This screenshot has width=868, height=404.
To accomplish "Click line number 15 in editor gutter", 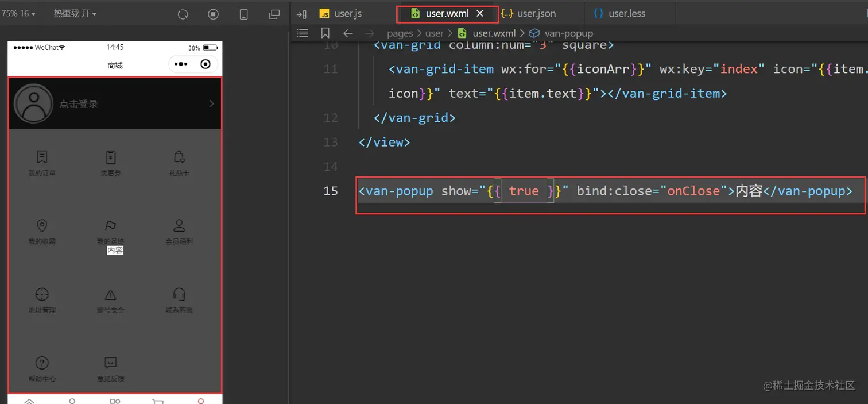I will (x=331, y=191).
